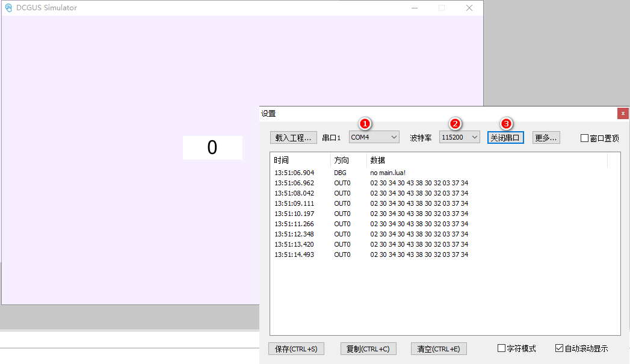
Task: Open the 更多 more options button
Action: pyautogui.click(x=546, y=138)
